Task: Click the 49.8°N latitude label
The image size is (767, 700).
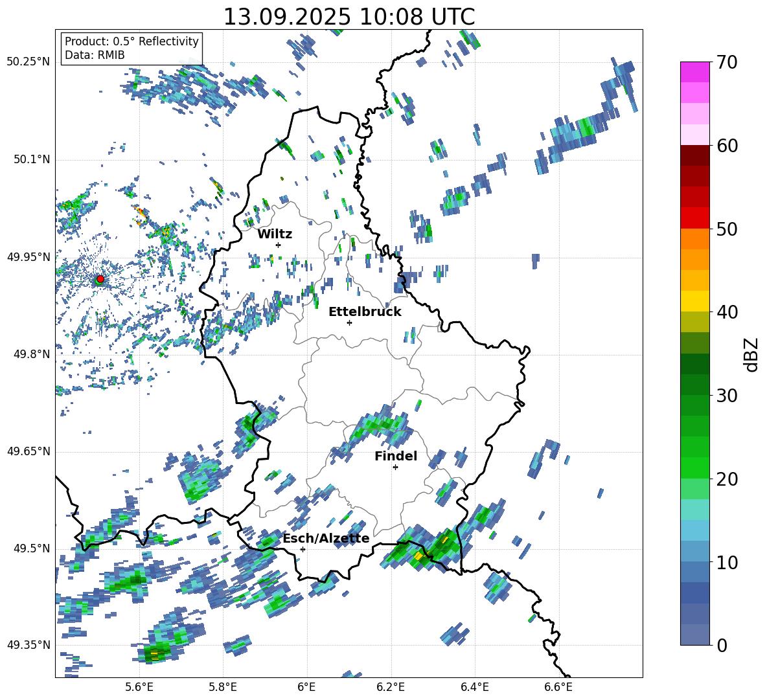Action: [x=31, y=354]
